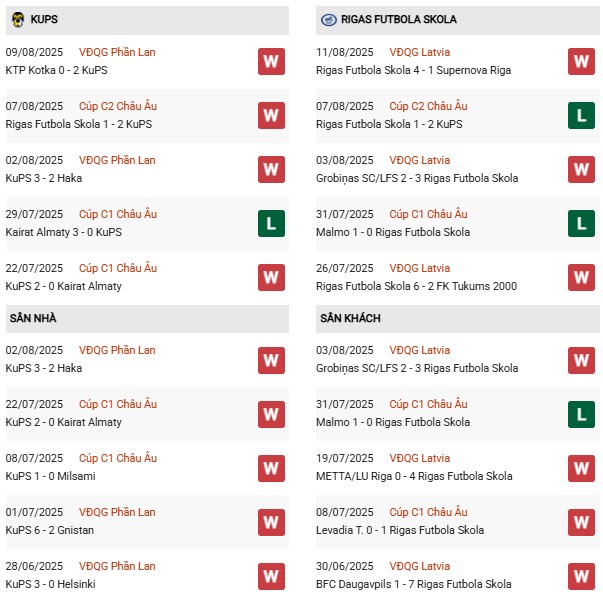Click the 28/06/2025 match date
The image size is (603, 597).
point(34,566)
